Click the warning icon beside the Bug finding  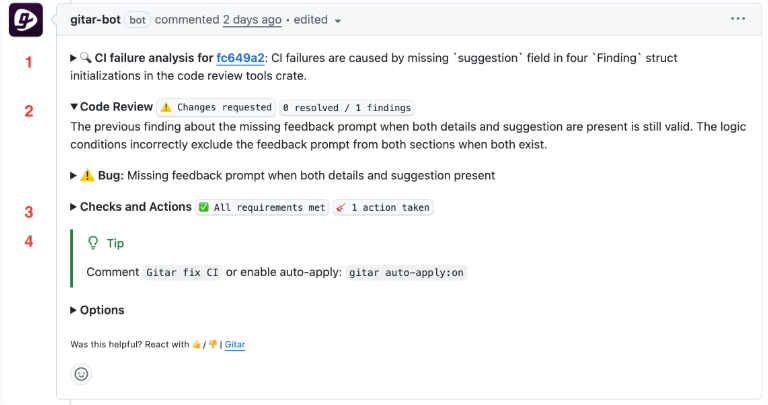point(87,175)
